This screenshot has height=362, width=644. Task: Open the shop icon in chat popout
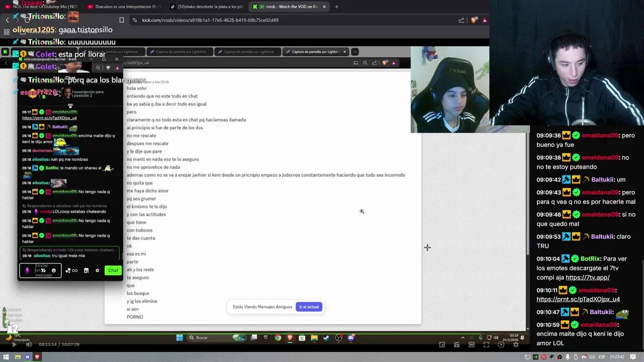point(86,270)
